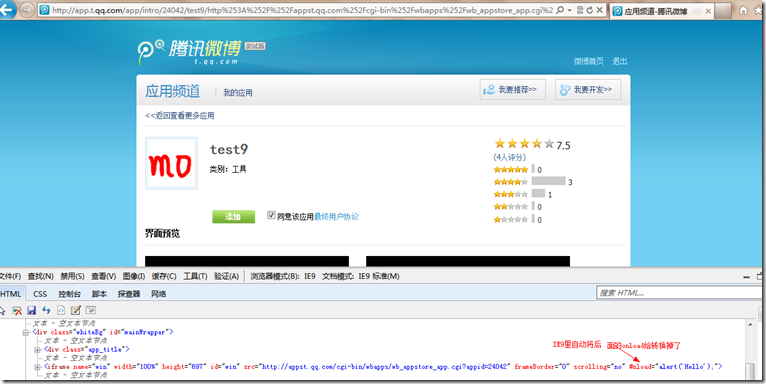
Task: Click the three-star rating bar showing 1
Action: (538, 193)
